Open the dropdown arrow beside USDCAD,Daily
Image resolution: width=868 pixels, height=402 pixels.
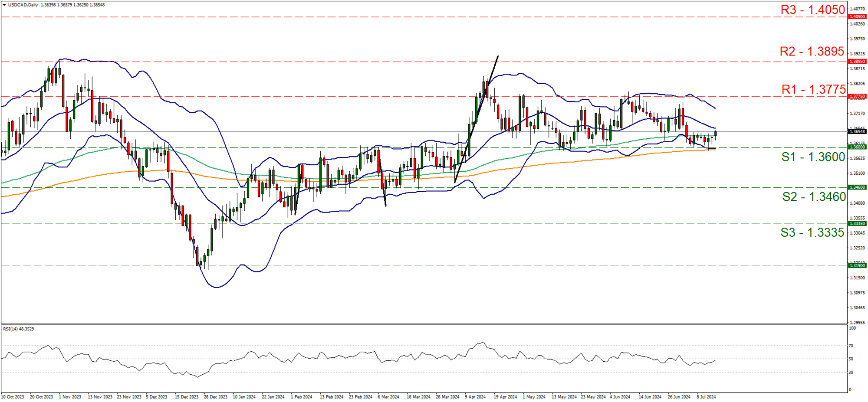[x=4, y=5]
